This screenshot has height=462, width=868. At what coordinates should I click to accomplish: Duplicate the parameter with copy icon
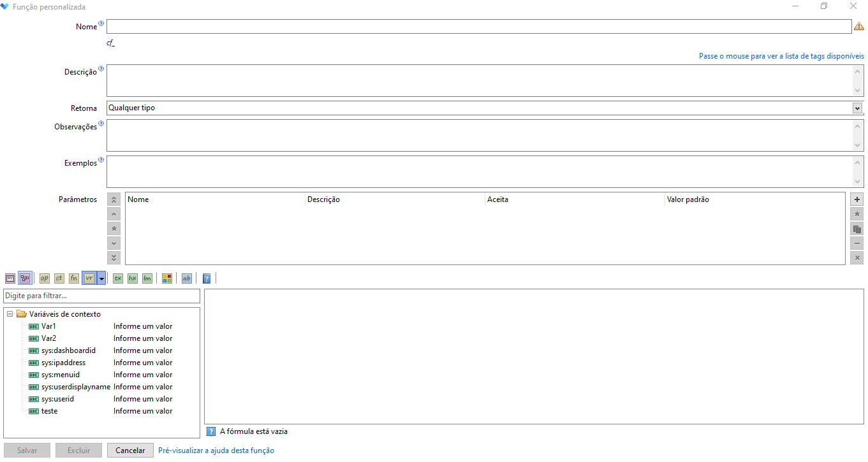pyautogui.click(x=857, y=229)
